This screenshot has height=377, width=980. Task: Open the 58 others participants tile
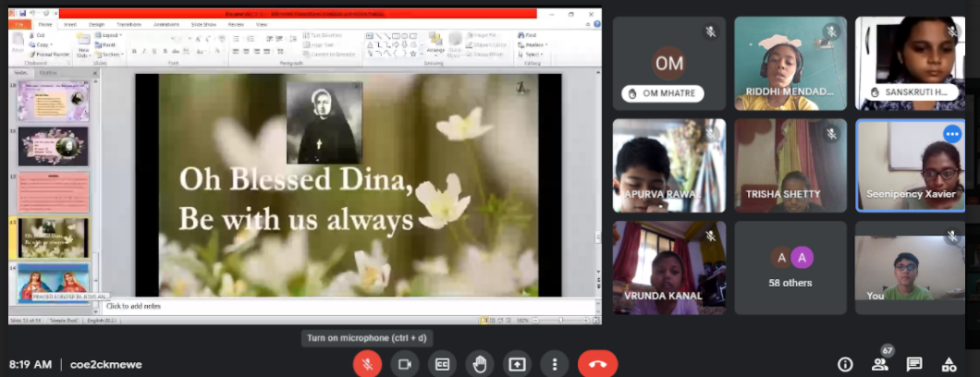click(790, 268)
